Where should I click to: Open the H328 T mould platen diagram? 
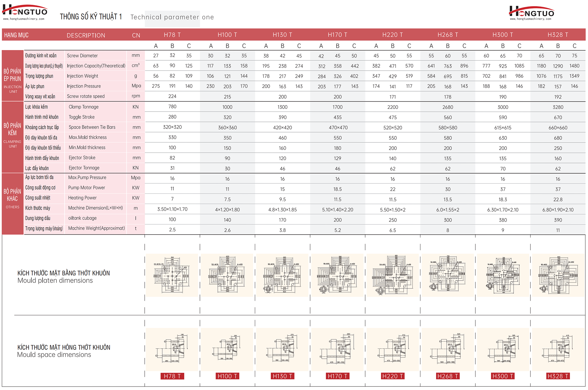coord(558,275)
